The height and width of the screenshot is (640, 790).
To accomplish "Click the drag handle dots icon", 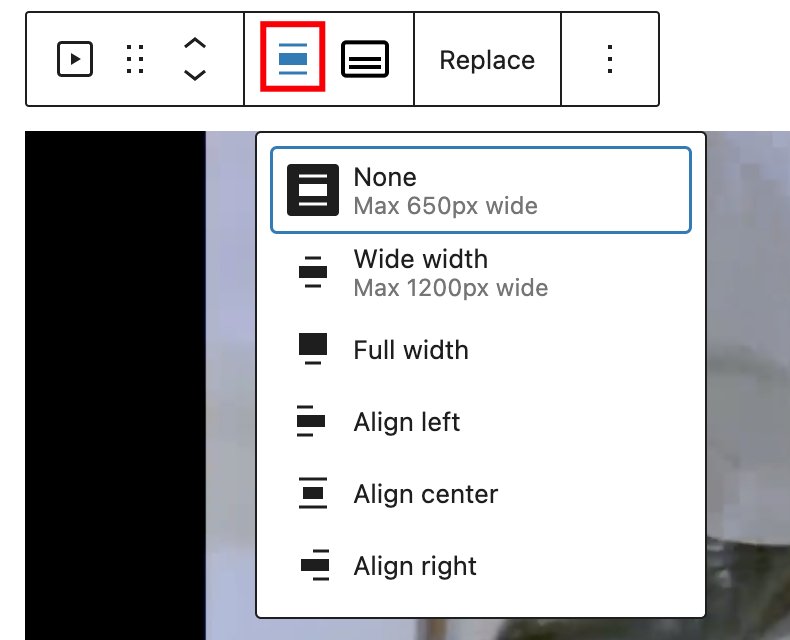I will (x=135, y=59).
